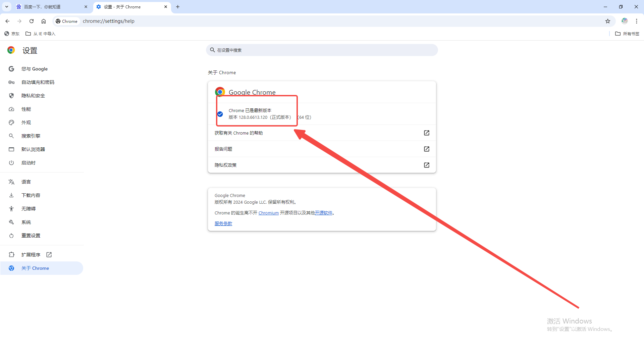Reload the current page
Viewport: 644px width, 349px height.
click(32, 21)
